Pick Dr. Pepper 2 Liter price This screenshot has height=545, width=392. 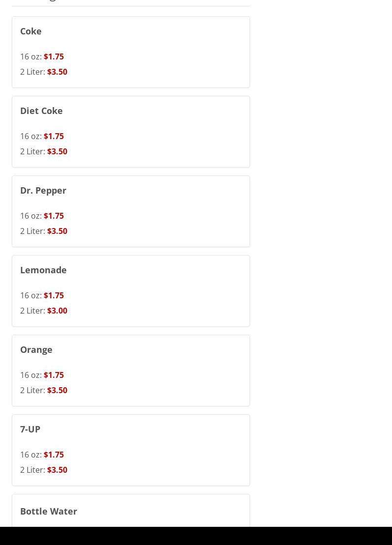click(x=57, y=231)
